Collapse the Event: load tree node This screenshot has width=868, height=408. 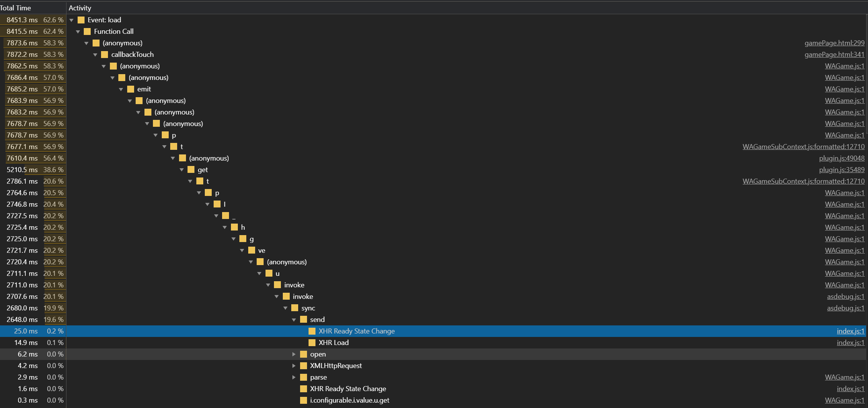71,20
